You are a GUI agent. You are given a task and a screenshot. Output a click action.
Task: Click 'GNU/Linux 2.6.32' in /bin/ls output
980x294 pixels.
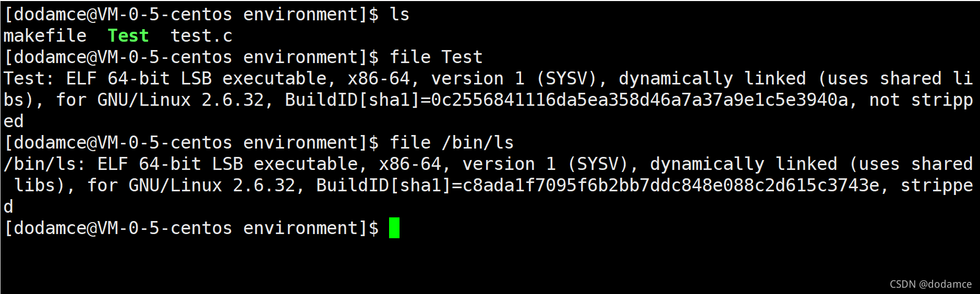tap(212, 186)
